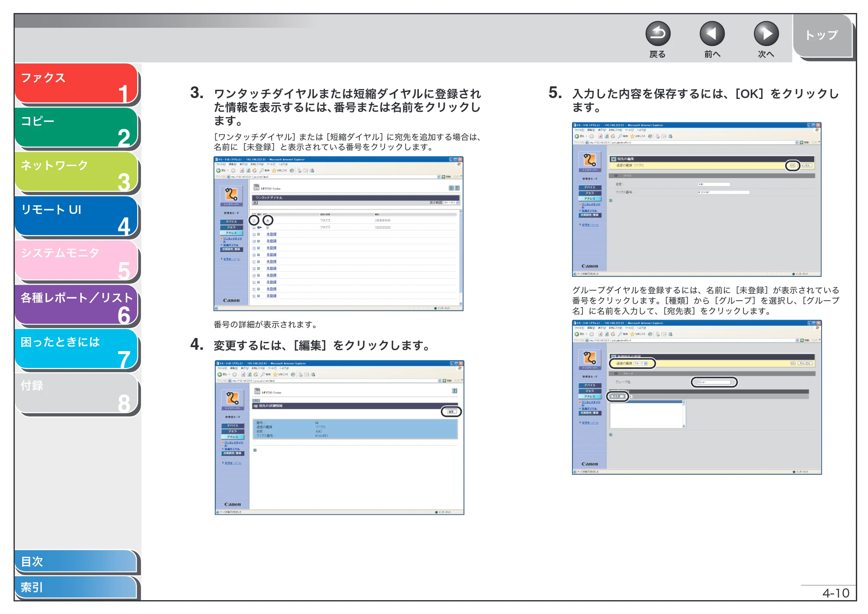This screenshot has height=614, width=868.
Task: Click the step 4 destination details screenshot
Action: 339,437
